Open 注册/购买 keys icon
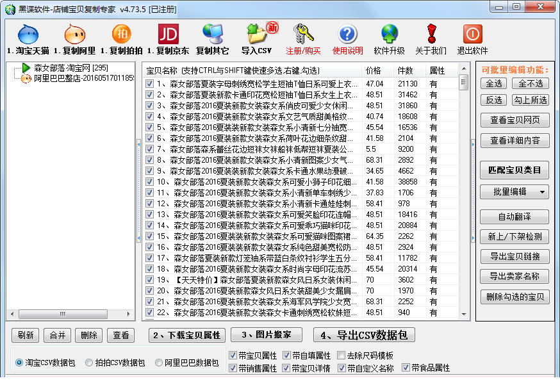This screenshot has width=560, height=392. pyautogui.click(x=303, y=35)
